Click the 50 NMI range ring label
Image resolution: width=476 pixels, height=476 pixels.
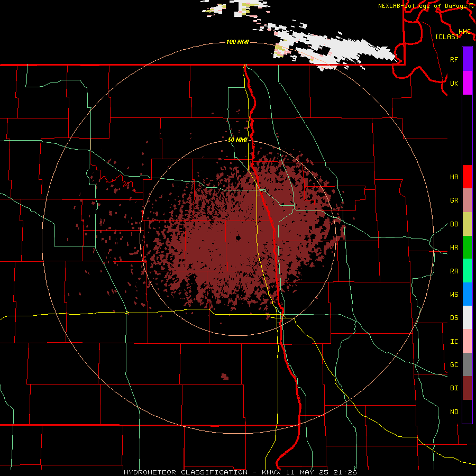[x=237, y=140]
